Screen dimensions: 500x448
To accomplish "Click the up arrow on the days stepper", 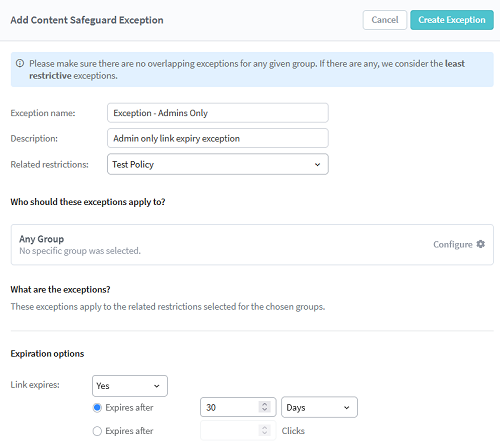I will click(265, 404).
